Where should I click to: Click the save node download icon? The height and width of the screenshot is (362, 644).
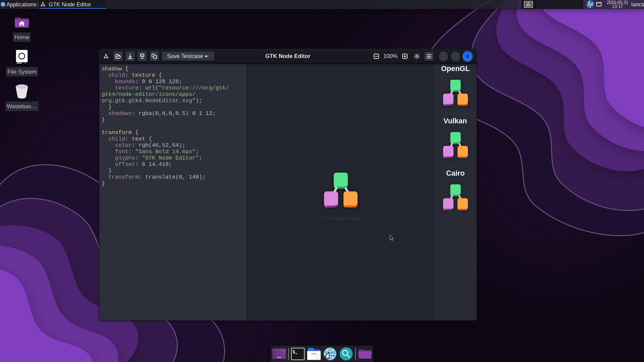tap(130, 56)
